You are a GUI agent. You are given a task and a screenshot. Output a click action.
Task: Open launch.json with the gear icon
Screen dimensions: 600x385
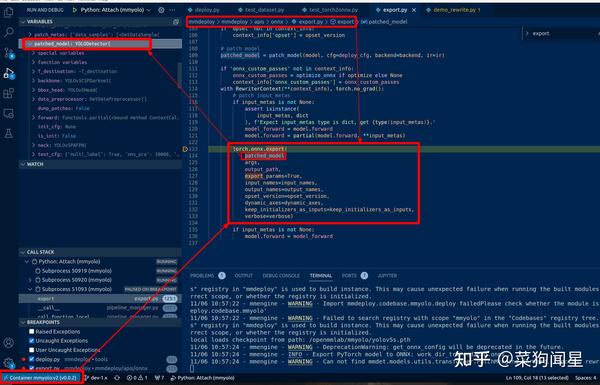(x=161, y=10)
